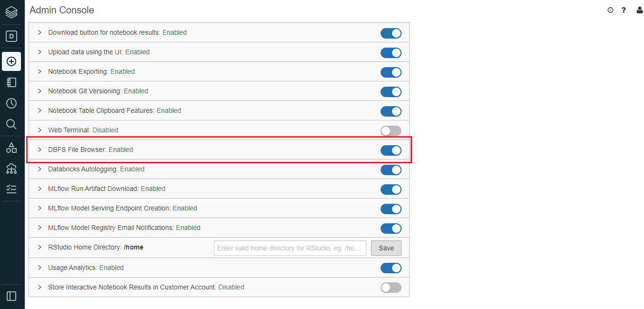The height and width of the screenshot is (309, 644).
Task: Open the Compute cluster sidebar icon
Action: pos(11,168)
